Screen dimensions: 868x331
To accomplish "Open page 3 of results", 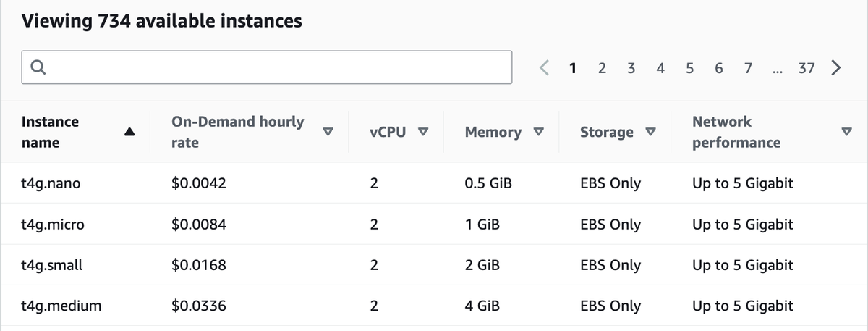I will [x=631, y=68].
